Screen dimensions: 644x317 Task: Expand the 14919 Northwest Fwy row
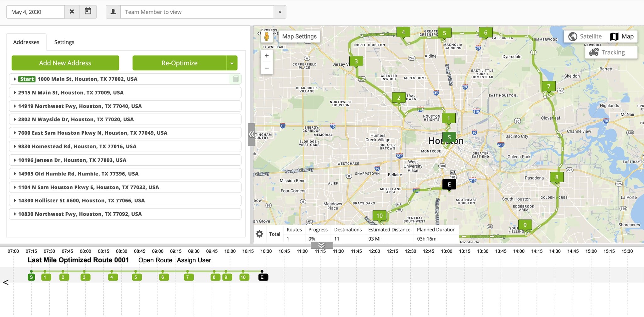15,106
